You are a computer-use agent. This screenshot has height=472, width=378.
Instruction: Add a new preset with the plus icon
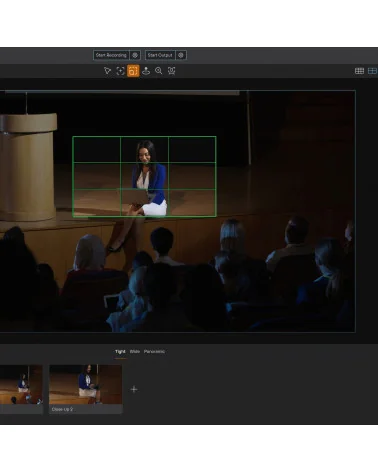click(134, 389)
